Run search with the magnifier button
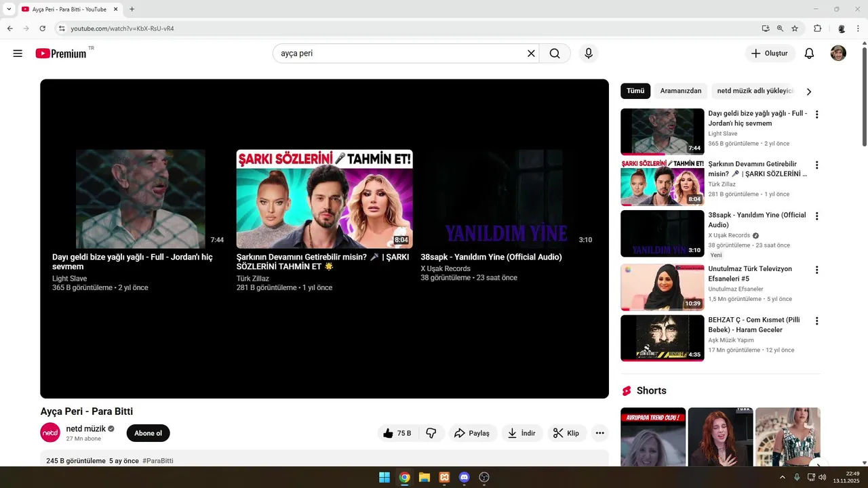 [x=555, y=54]
